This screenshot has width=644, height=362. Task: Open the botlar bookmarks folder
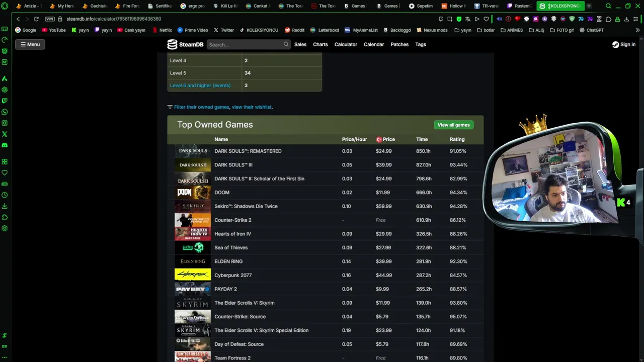[x=486, y=30]
